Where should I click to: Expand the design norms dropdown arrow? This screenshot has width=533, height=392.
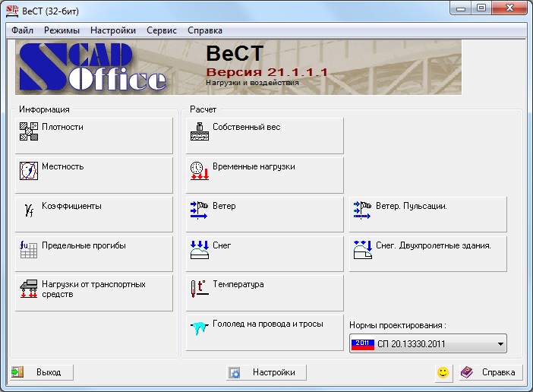[500, 344]
